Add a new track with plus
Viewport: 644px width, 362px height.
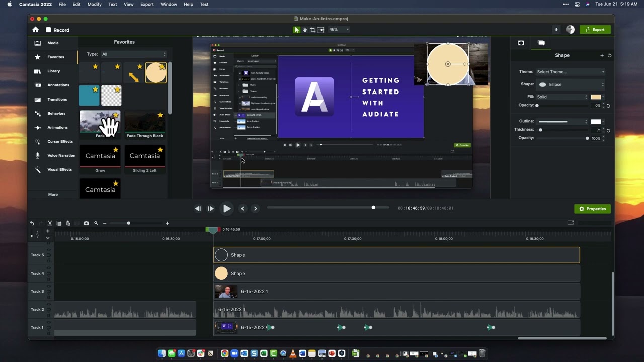48,231
